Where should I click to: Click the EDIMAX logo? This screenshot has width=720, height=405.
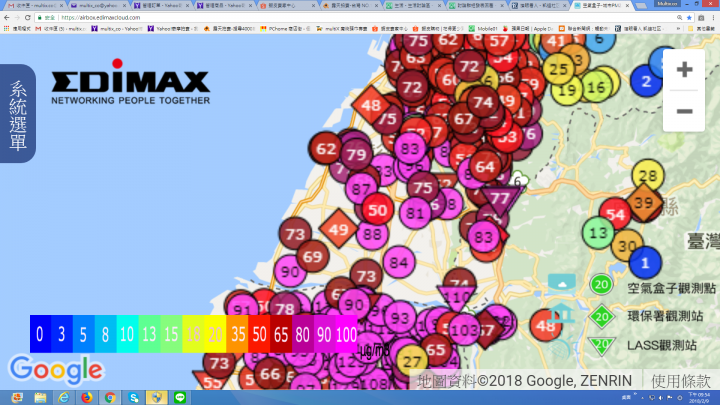pos(131,82)
